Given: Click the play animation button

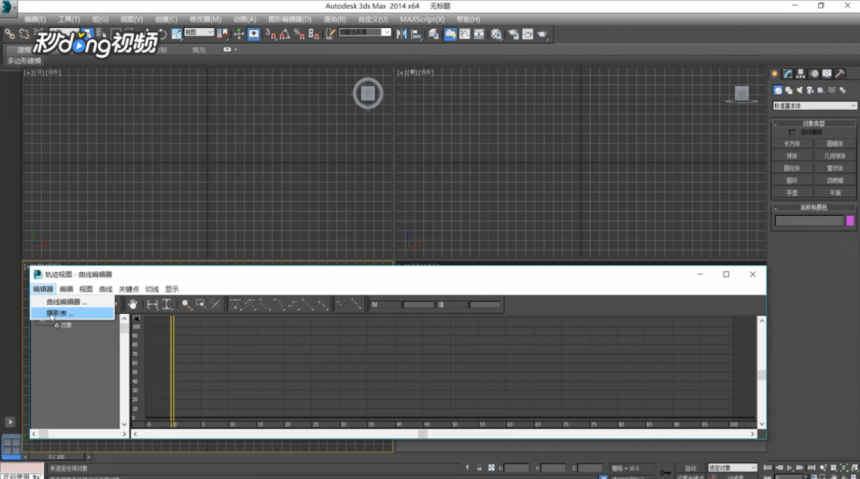Looking at the screenshot, I should point(789,468).
